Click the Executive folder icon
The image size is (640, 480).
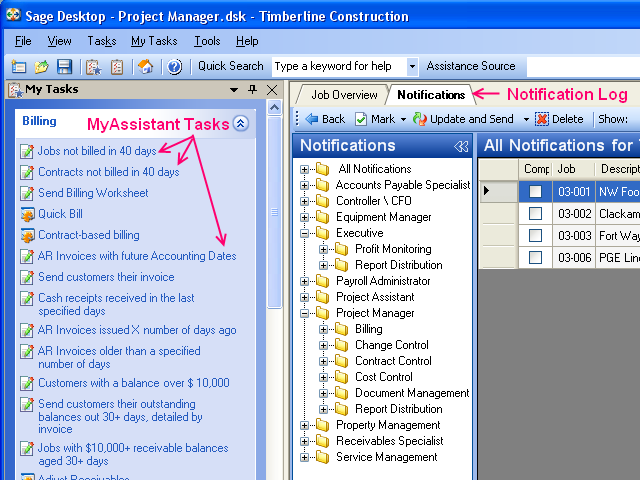(x=322, y=233)
